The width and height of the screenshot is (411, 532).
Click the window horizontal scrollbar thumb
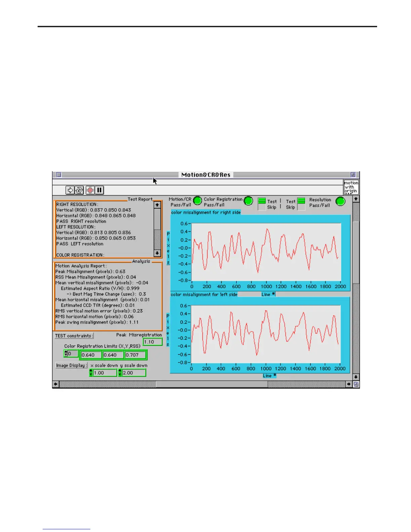point(212,384)
